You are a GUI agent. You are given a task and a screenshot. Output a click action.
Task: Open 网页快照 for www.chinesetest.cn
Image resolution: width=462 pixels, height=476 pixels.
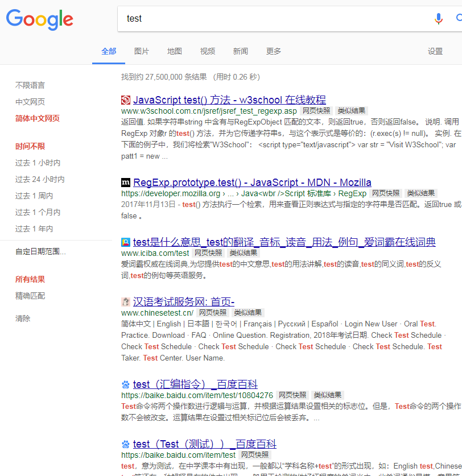tap(213, 313)
